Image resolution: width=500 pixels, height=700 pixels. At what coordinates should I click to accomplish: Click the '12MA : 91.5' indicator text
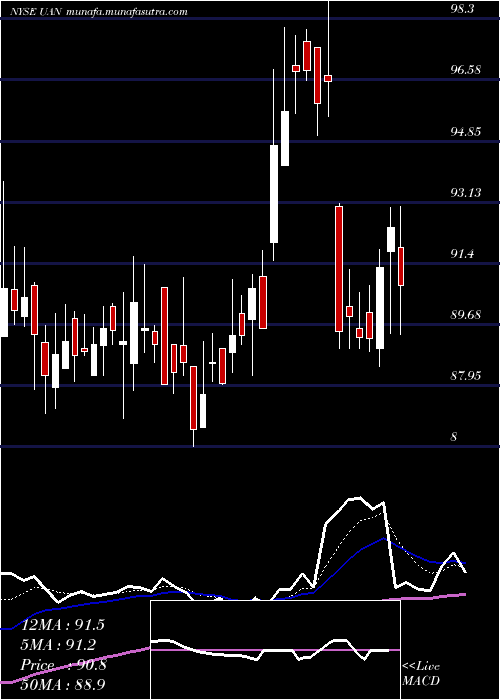(62, 625)
